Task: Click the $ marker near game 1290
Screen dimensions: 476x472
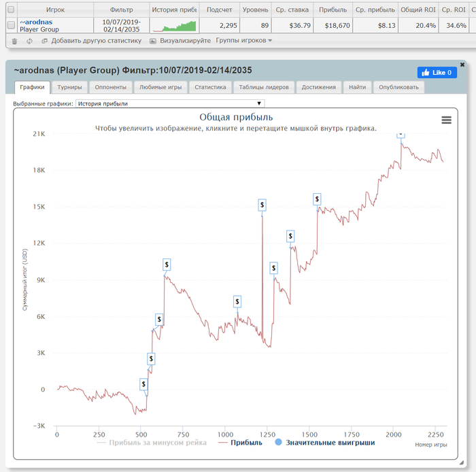Action: (x=273, y=268)
